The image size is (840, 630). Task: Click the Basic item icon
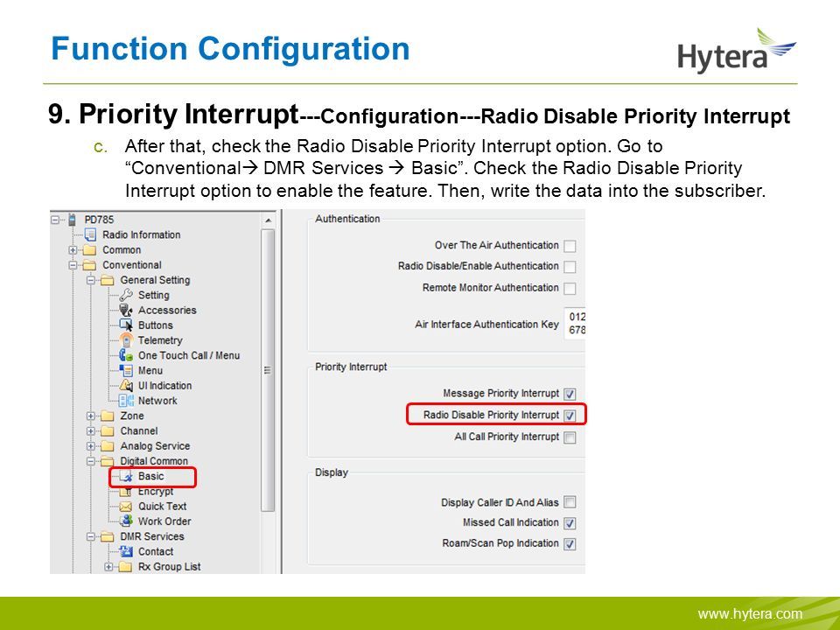(x=126, y=476)
